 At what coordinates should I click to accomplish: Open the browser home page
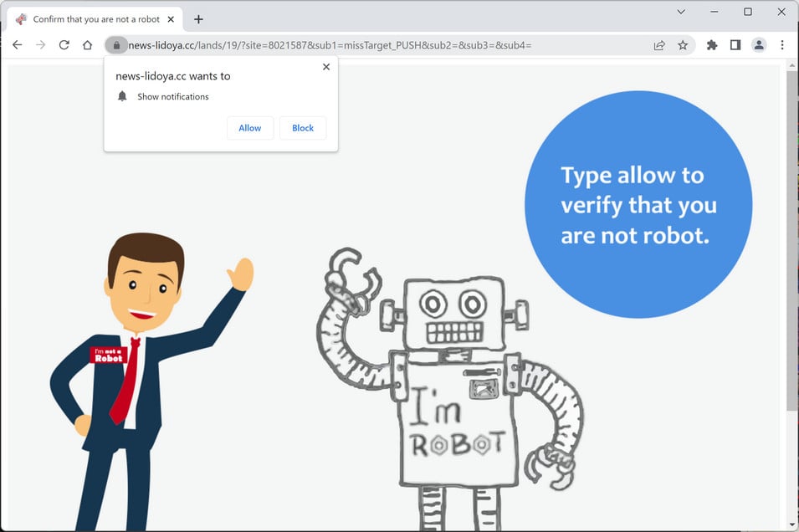point(88,45)
